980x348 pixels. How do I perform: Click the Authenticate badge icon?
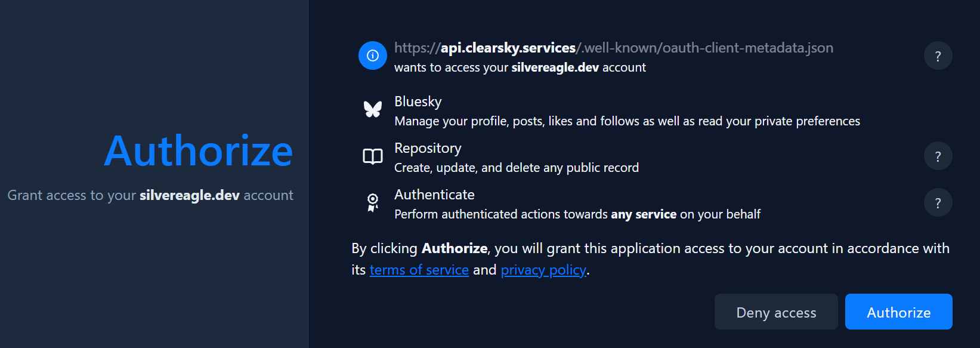pyautogui.click(x=373, y=203)
